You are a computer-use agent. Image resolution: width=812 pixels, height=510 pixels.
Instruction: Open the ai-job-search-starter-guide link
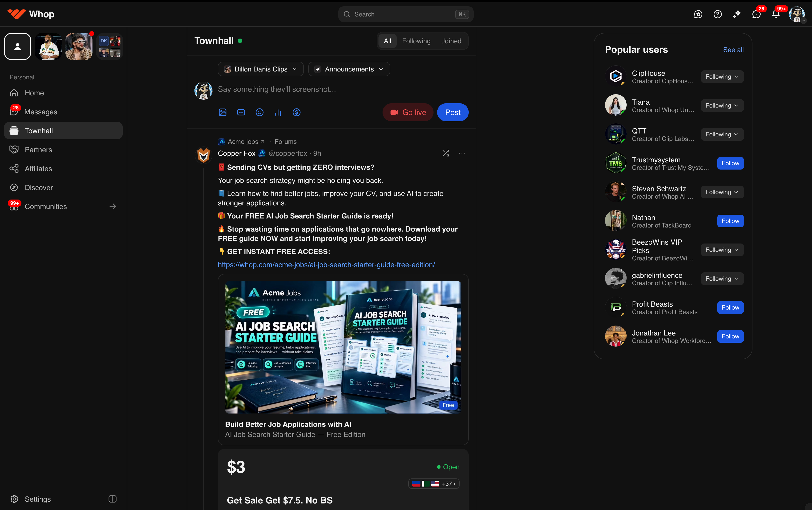point(326,265)
